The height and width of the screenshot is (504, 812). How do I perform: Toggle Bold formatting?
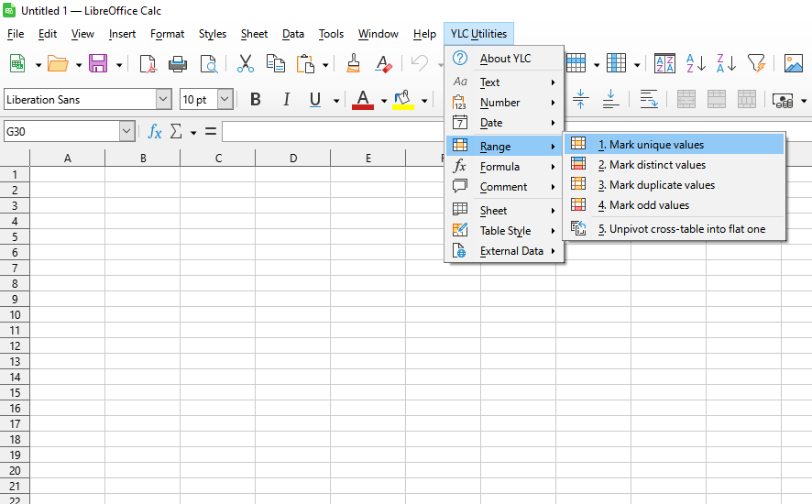pos(256,100)
